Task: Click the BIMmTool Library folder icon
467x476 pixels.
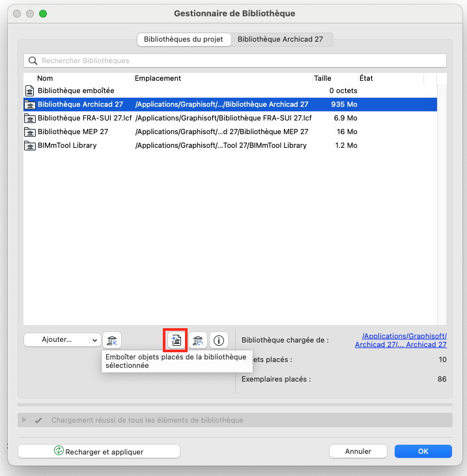Action: [30, 145]
